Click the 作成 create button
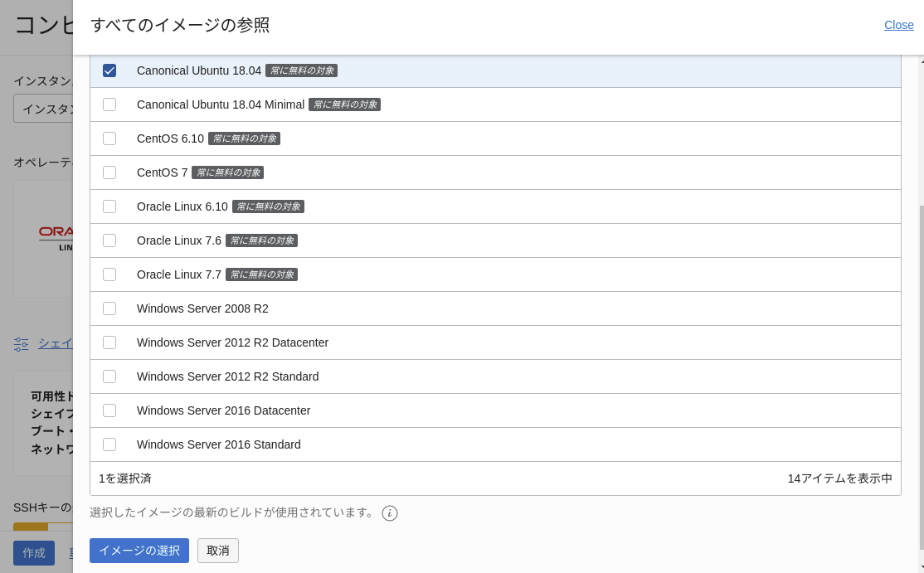The width and height of the screenshot is (924, 573). [x=34, y=553]
